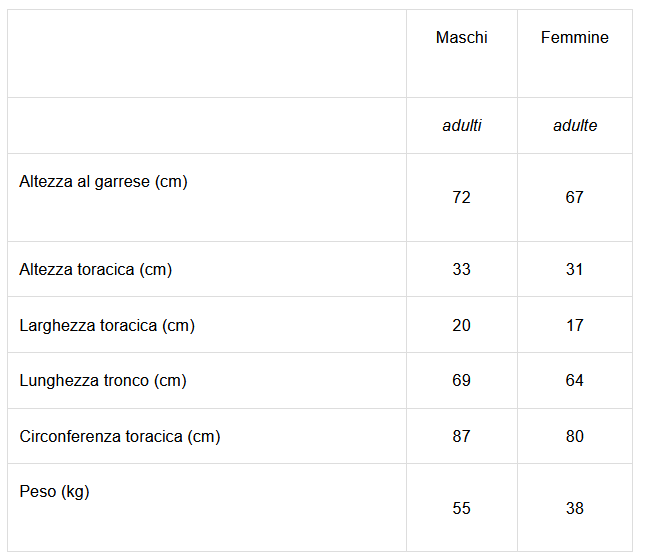Click the Femmine Peso value 38

click(574, 508)
